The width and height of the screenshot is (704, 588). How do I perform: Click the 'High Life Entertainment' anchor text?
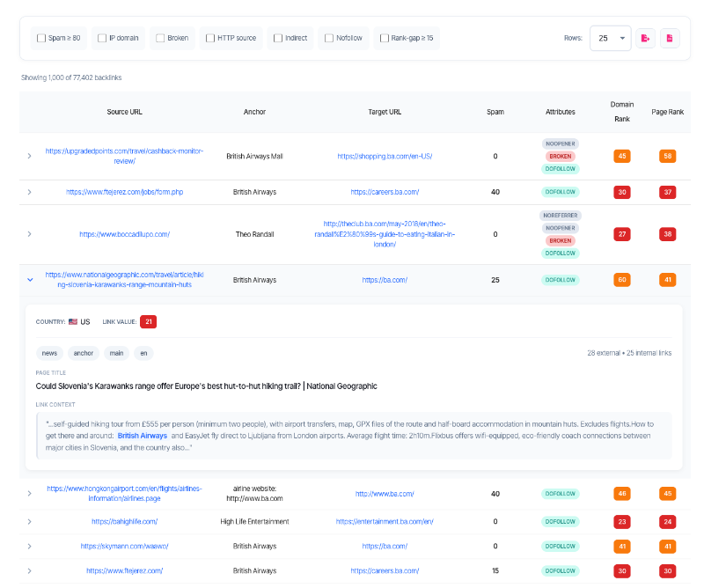254,521
